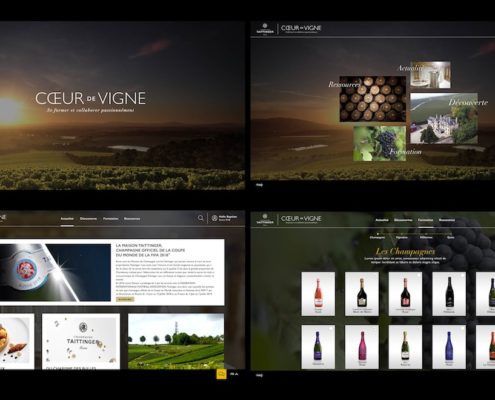Click the logged-in user name next to the avatar
The width and height of the screenshot is (495, 400).
coord(228,218)
